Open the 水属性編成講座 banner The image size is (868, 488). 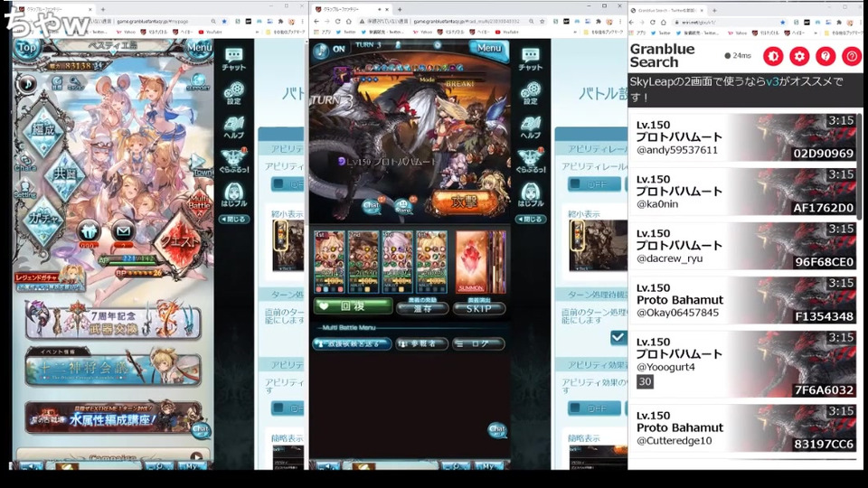(113, 418)
